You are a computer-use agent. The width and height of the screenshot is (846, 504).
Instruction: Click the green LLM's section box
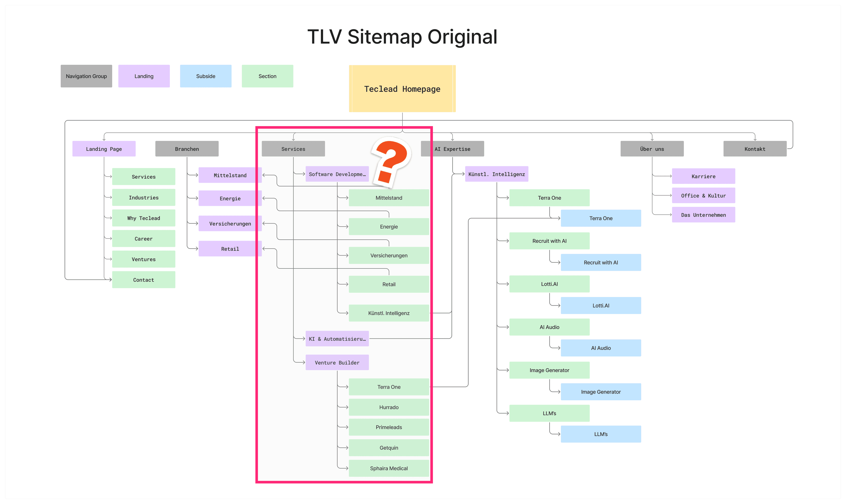tap(549, 413)
